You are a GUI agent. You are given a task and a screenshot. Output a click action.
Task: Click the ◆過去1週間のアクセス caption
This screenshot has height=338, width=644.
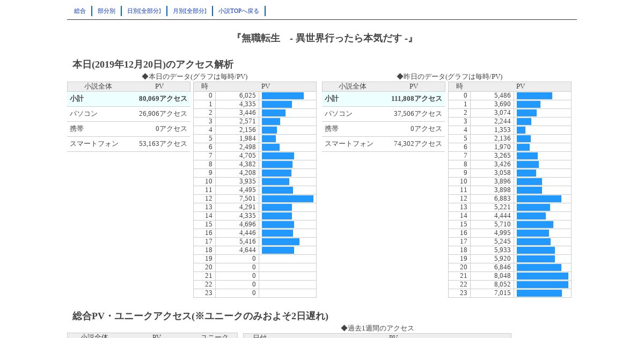[377, 328]
